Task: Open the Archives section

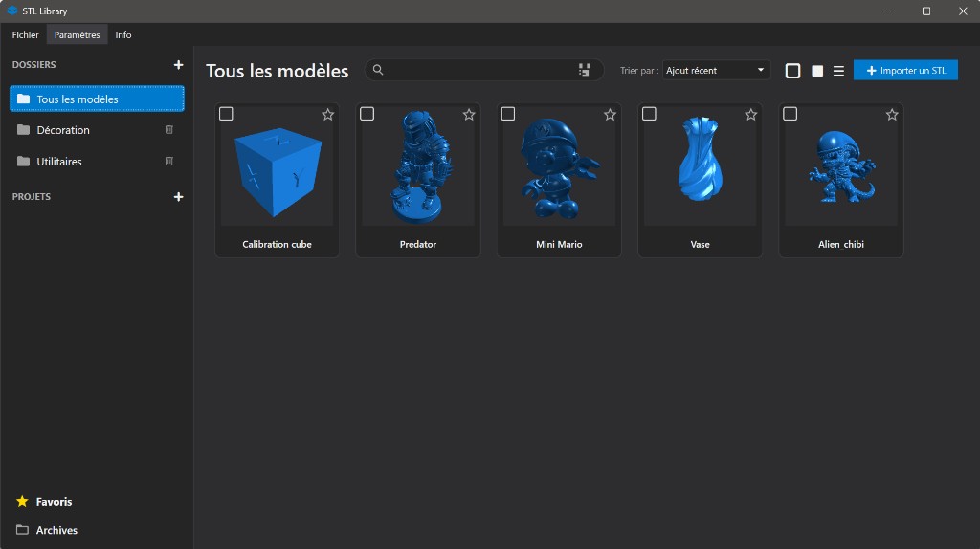Action: 47,530
